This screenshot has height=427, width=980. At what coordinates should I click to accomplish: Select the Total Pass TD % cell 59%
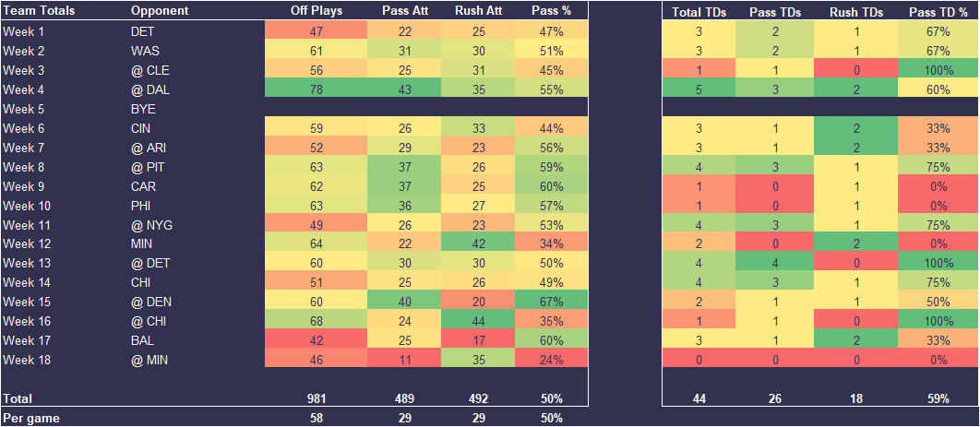pyautogui.click(x=935, y=398)
